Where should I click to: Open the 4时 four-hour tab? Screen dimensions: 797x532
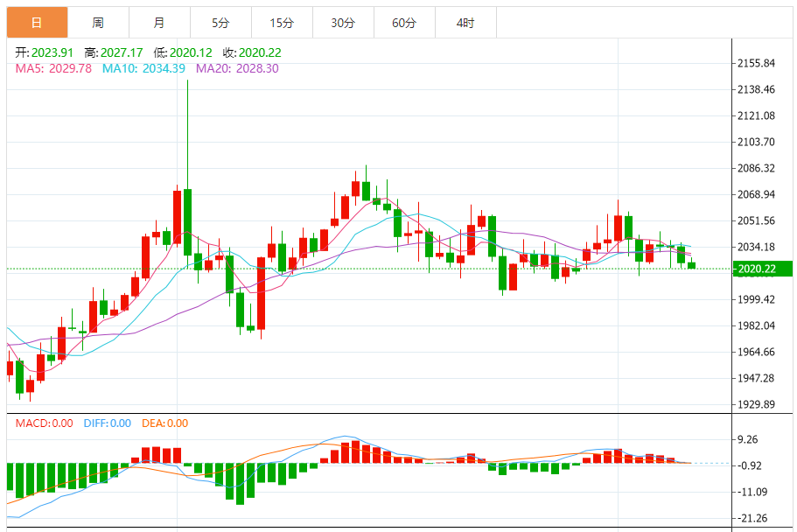[465, 23]
